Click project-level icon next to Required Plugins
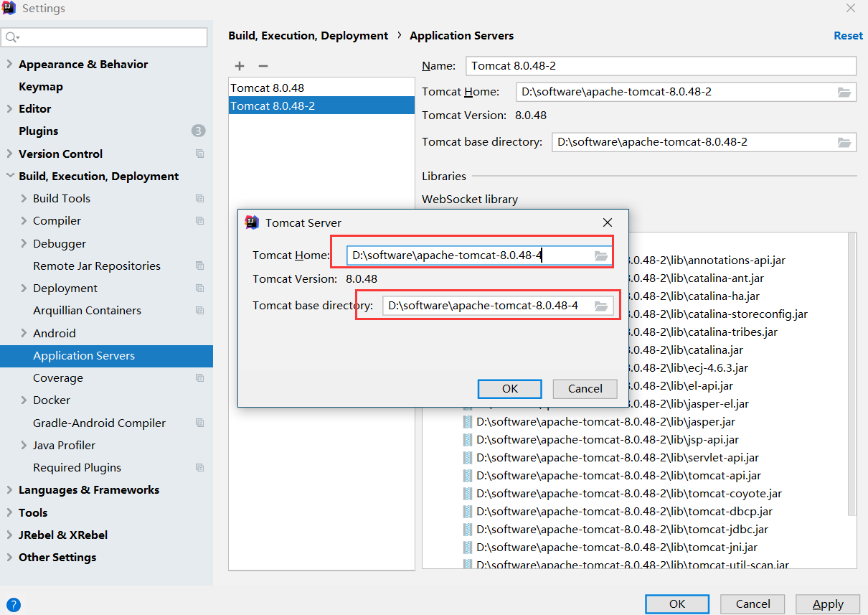This screenshot has height=615, width=868. (x=199, y=468)
